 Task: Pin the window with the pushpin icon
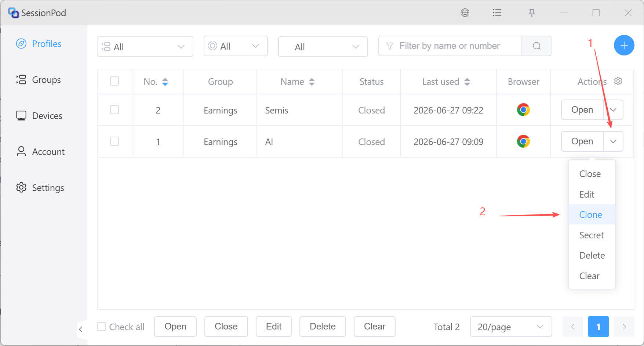coord(531,13)
